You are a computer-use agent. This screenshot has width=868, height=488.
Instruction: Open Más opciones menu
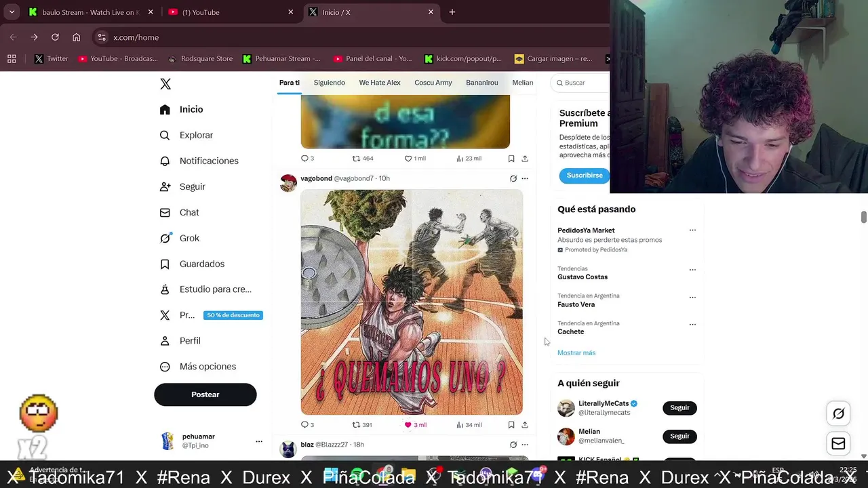[x=197, y=367]
